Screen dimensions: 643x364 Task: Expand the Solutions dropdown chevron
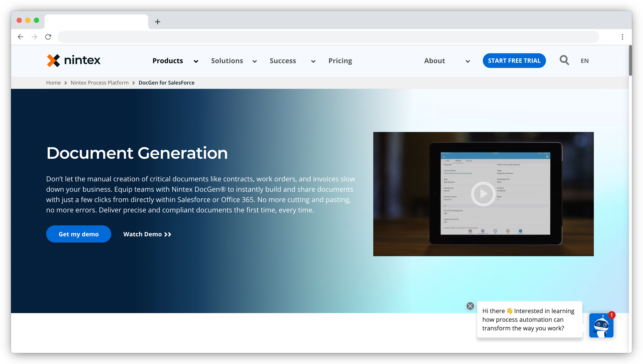255,61
